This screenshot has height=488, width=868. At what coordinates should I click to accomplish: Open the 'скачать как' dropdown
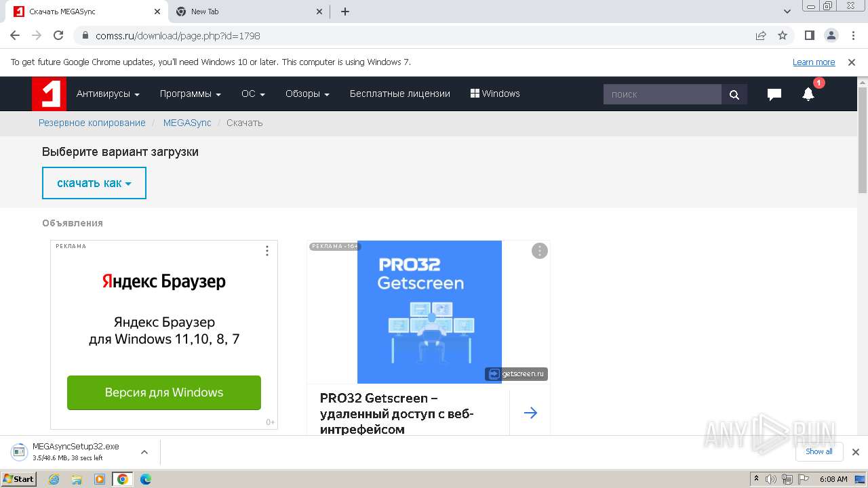click(94, 183)
